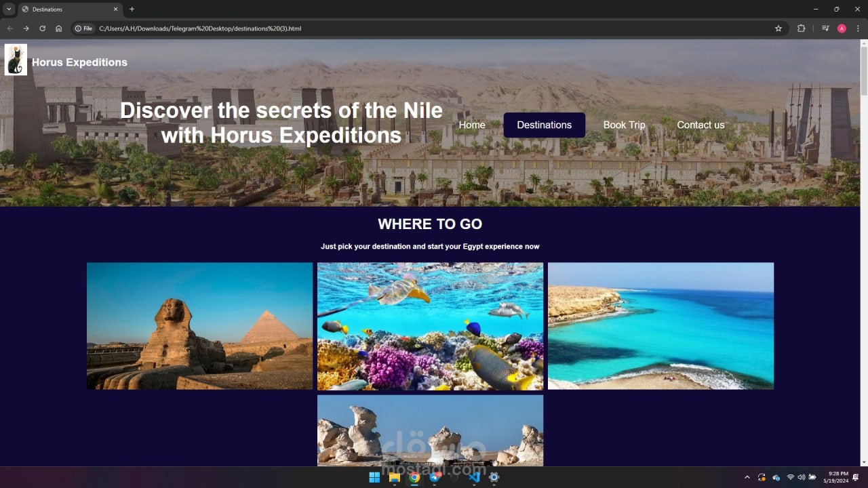Bookmark this page with the star icon
The height and width of the screenshot is (488, 868).
coord(778,28)
